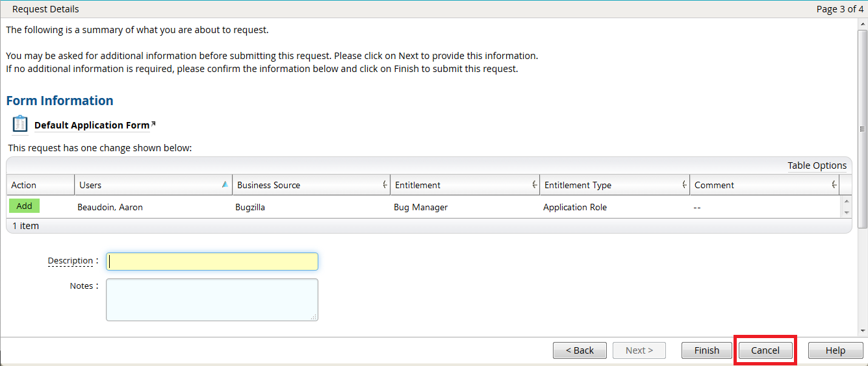Go back using the < Back button
This screenshot has height=366, width=868.
click(x=580, y=350)
